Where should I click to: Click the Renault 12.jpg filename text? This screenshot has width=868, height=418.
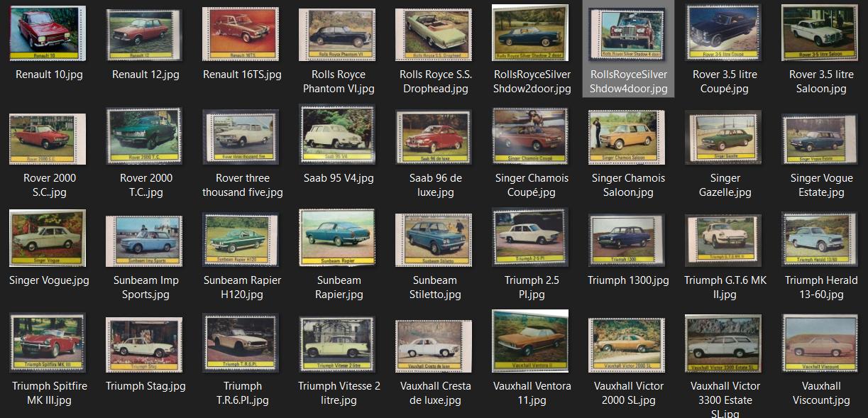click(145, 75)
